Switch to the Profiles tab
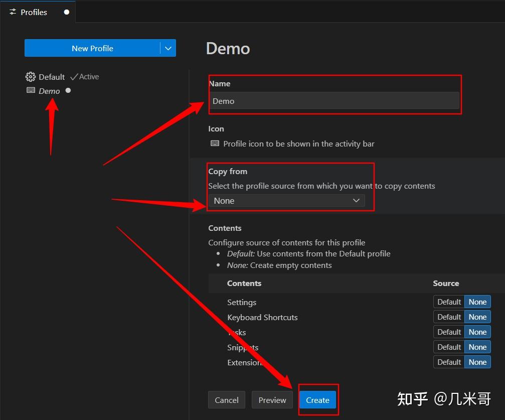This screenshot has height=420, width=505. click(34, 12)
